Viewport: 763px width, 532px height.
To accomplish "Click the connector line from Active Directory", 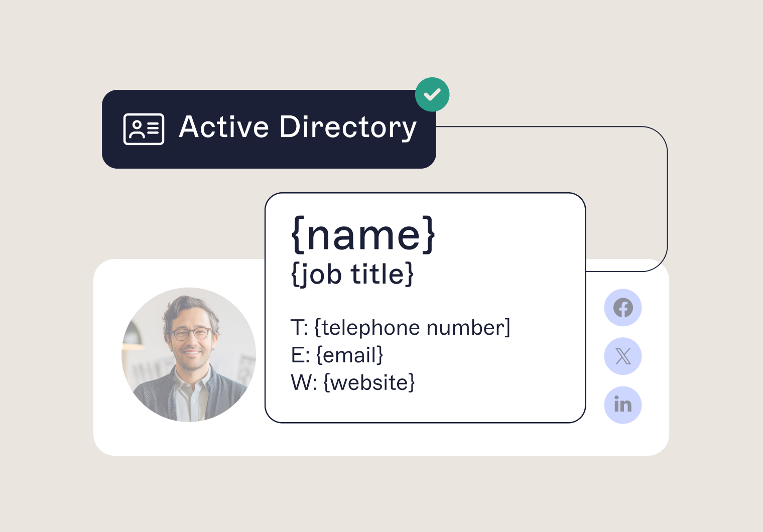I will 667,201.
